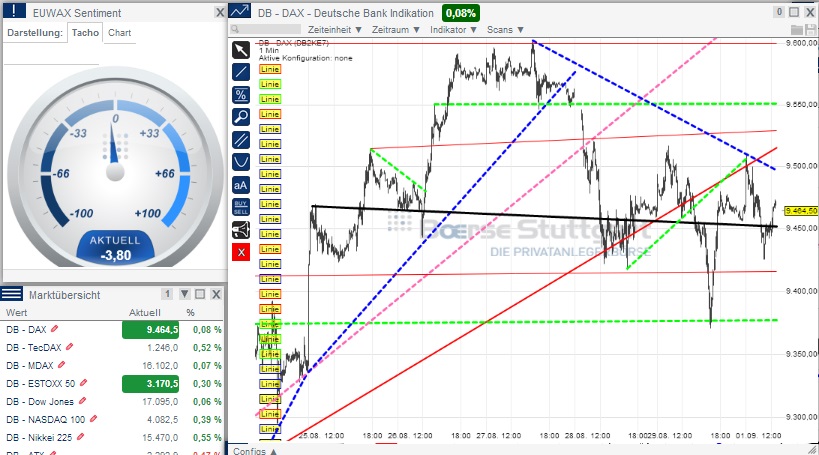The height and width of the screenshot is (455, 819).
Task: Select the arrow pointer tool in chart toolbar
Action: 241,50
